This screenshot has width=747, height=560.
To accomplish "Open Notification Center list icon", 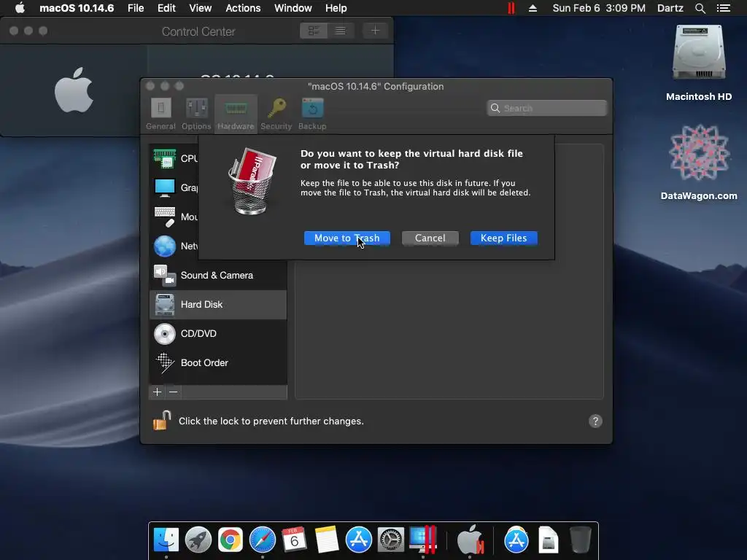I will pos(724,8).
